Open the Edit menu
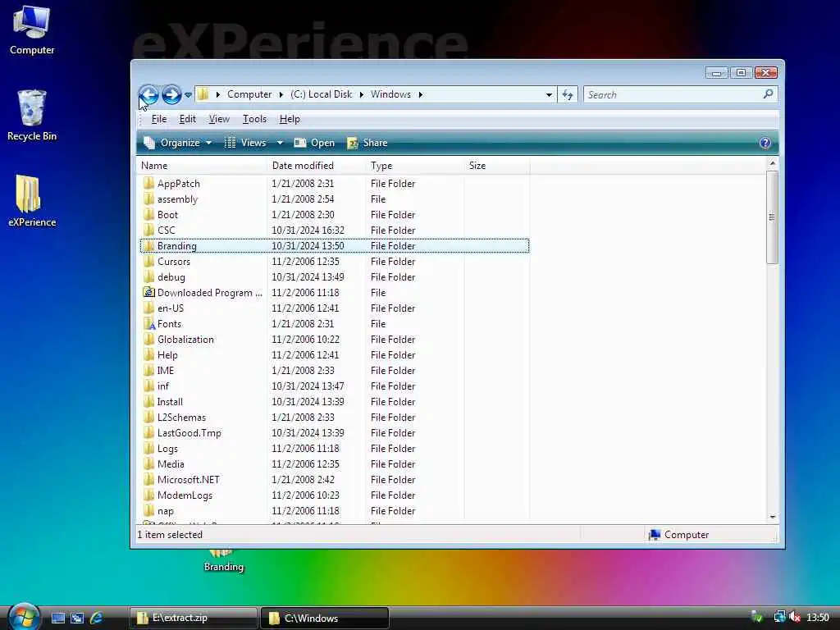This screenshot has height=630, width=840. point(187,119)
